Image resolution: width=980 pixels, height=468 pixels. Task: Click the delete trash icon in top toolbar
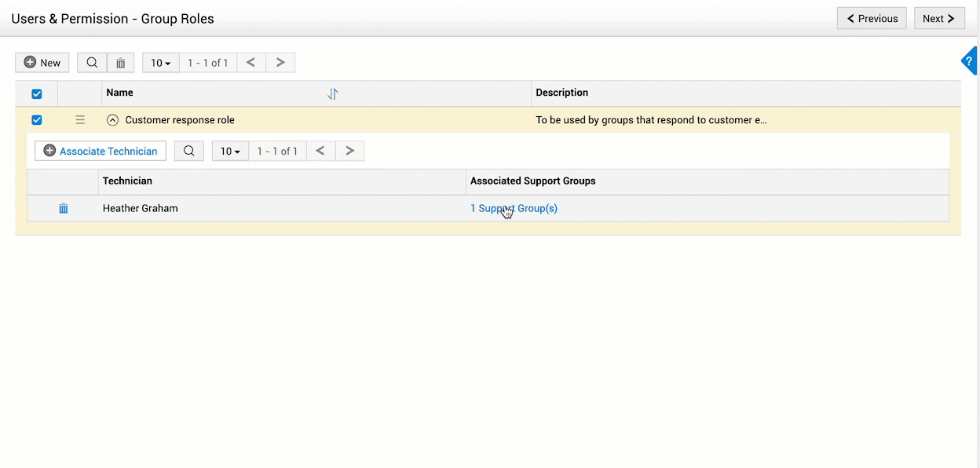tap(120, 62)
